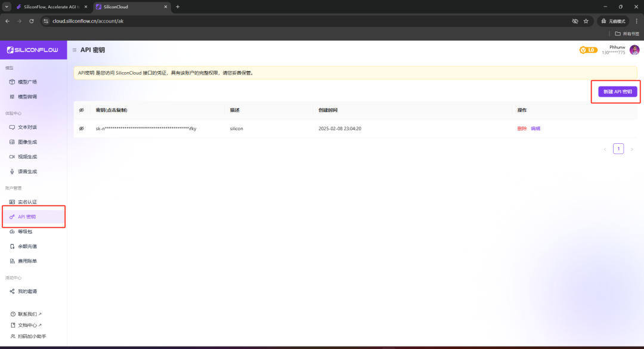Open 文本对话 chat icon in sidebar
This screenshot has width=644, height=349.
(12, 128)
